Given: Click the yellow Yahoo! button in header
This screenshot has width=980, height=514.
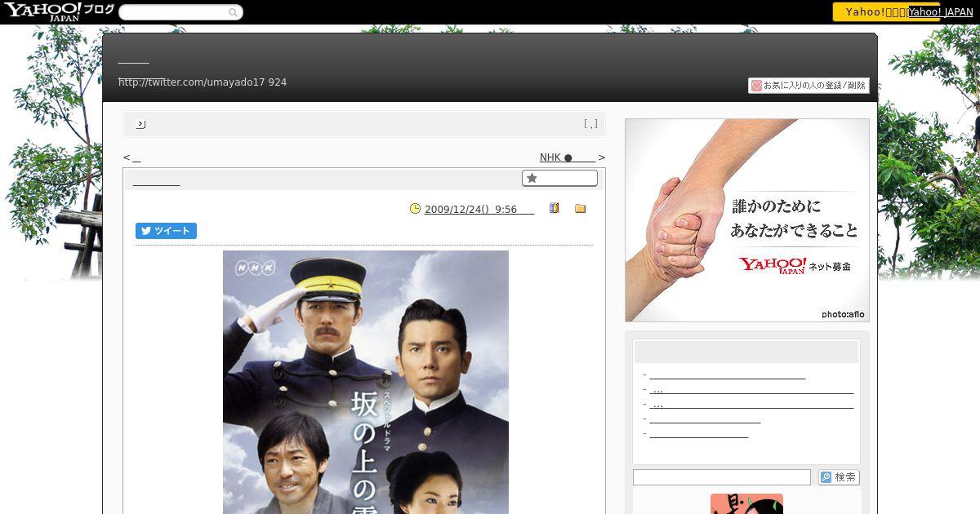Looking at the screenshot, I should pyautogui.click(x=870, y=12).
